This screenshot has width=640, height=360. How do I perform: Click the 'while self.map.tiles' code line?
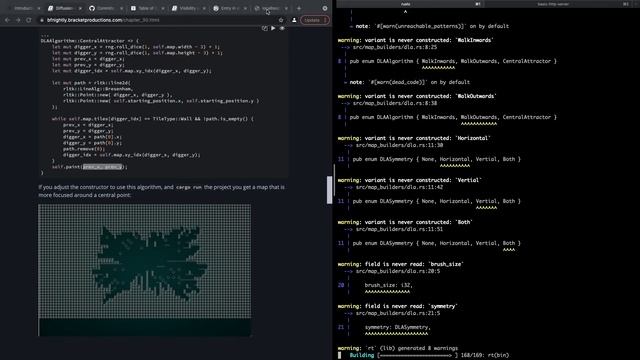pos(153,119)
